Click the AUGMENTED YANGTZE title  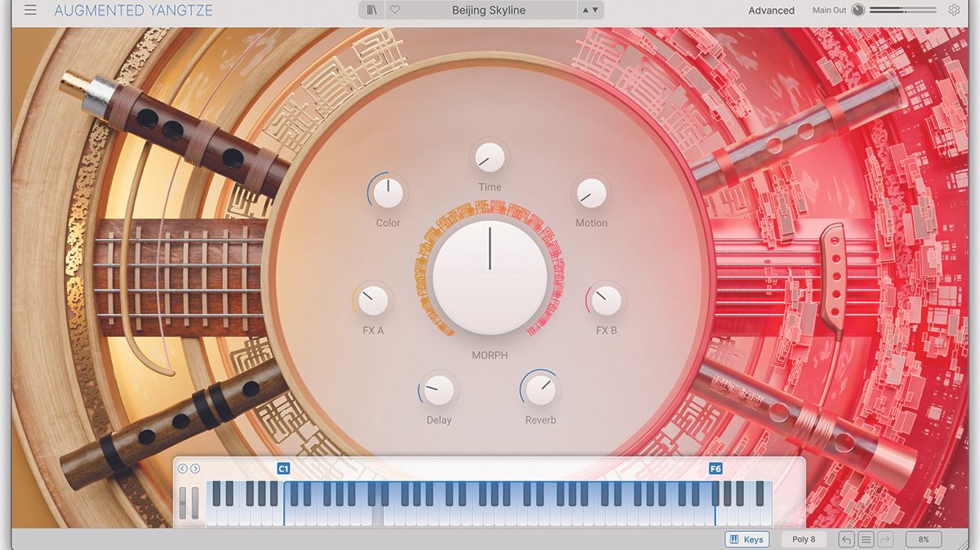pyautogui.click(x=133, y=11)
